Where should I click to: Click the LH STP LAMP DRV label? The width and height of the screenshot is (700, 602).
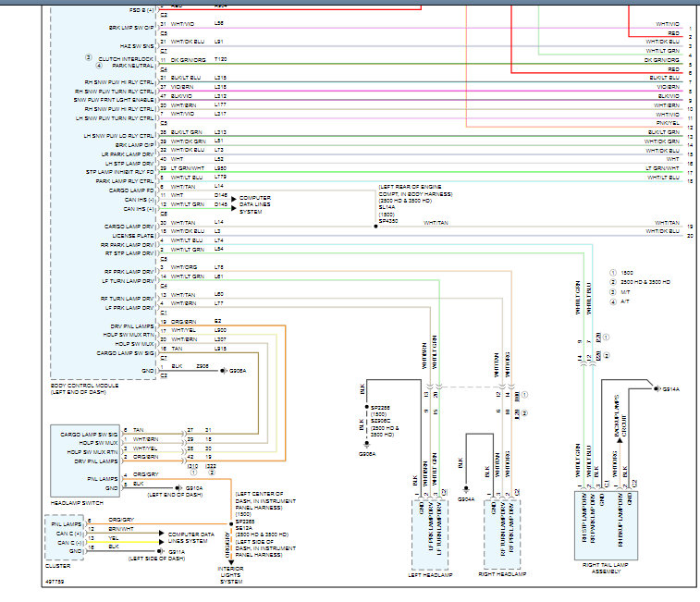[129, 164]
